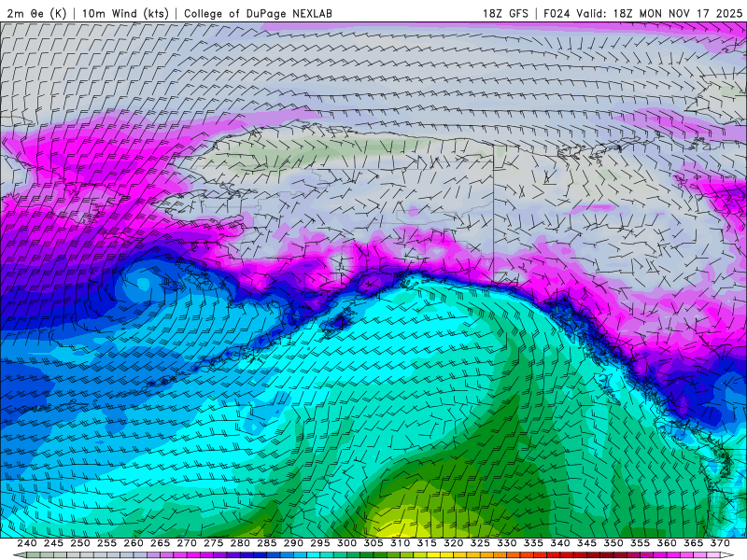Click the 295 value on the color scale

pos(320,543)
